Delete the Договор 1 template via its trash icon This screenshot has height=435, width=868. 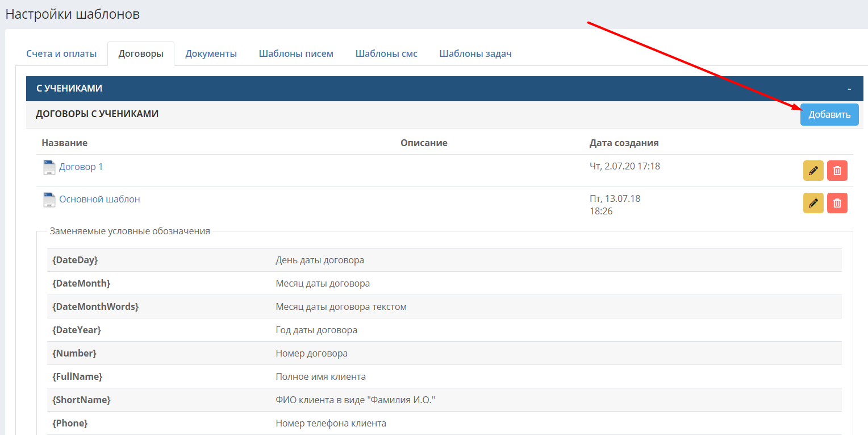click(x=837, y=171)
